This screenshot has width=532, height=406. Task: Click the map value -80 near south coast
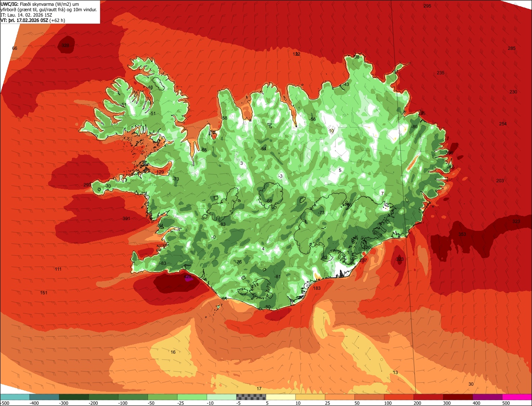pos(267,307)
